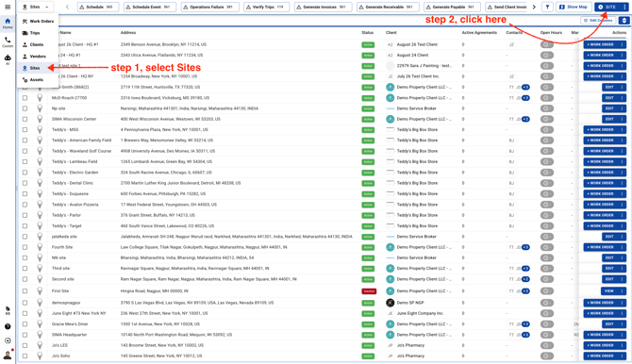Image resolution: width=632 pixels, height=364 pixels.
Task: Click the V3 sidebar icon
Action: (x=8, y=311)
